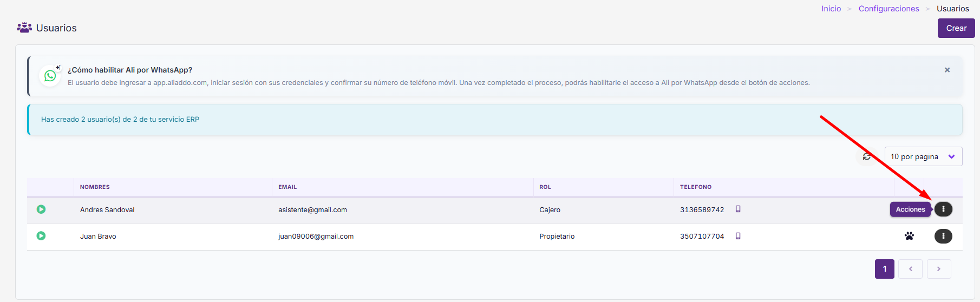Click the Usuarios group icon in the header
Image resolution: width=980 pixels, height=302 pixels.
click(x=24, y=28)
